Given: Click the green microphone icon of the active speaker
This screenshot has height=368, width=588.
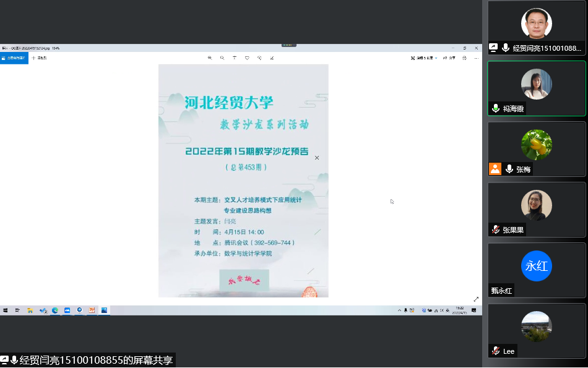Looking at the screenshot, I should point(495,108).
